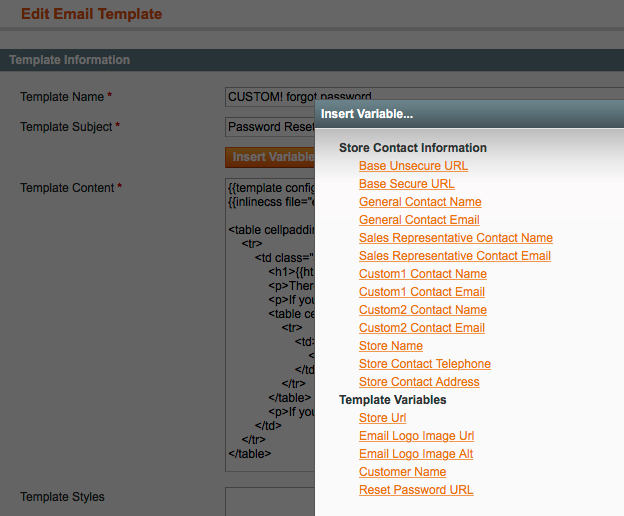
Task: Click the Store Contact Information heading
Action: (x=413, y=148)
